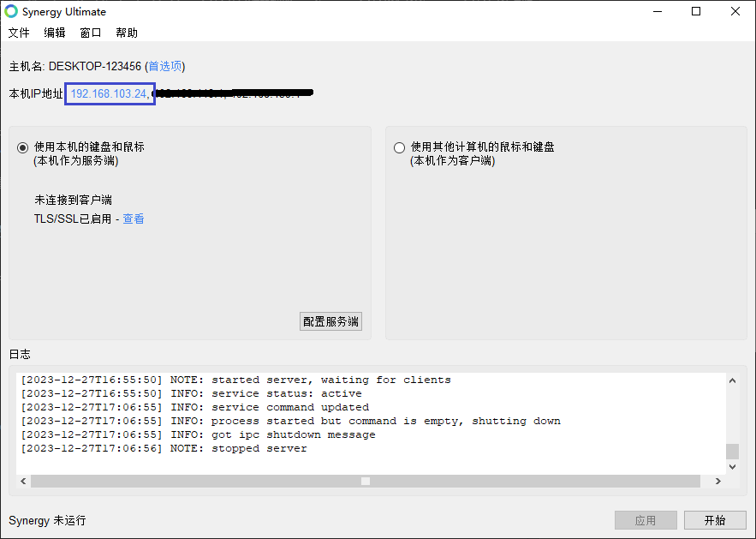Select 使用其他计算机的鼠标和键盘 client radio button
This screenshot has width=756, height=539.
tap(399, 147)
